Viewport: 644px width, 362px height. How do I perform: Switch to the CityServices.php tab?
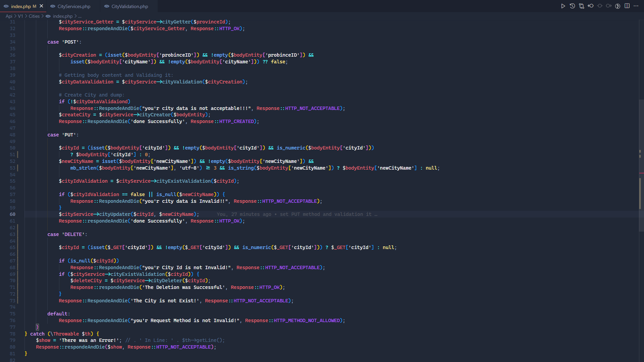click(x=74, y=6)
